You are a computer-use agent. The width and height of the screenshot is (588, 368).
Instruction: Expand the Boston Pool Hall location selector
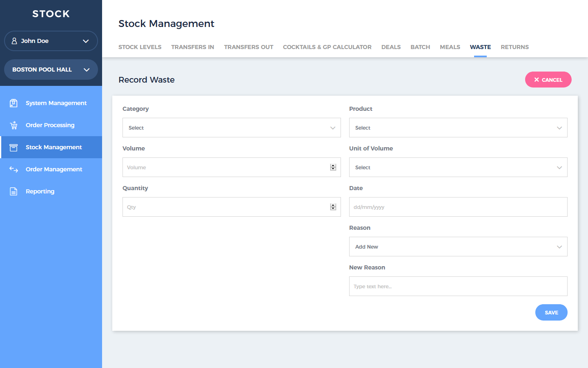(x=51, y=70)
